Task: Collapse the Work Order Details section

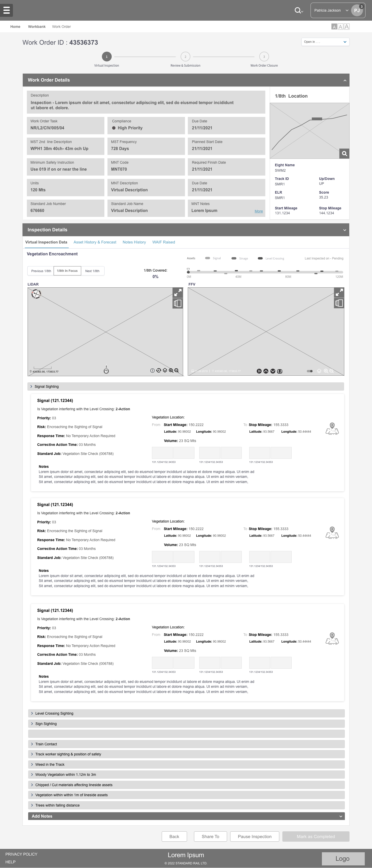Action: [345, 81]
